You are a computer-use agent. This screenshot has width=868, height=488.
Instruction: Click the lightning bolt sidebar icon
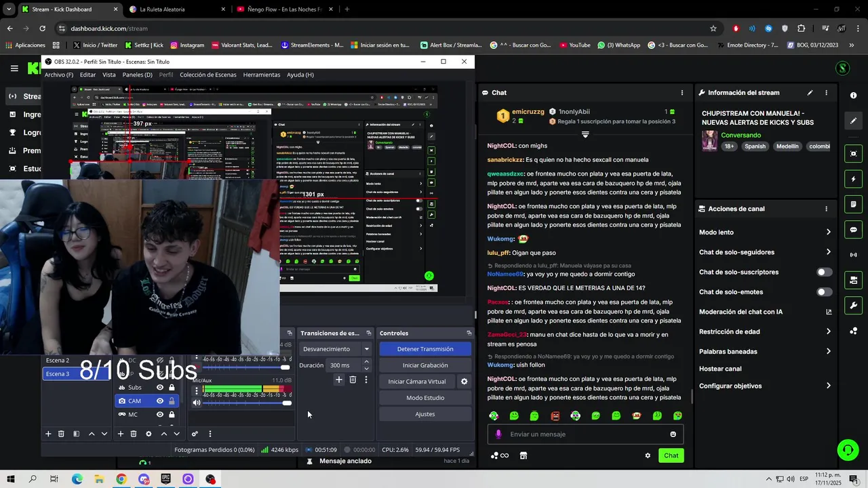854,180
